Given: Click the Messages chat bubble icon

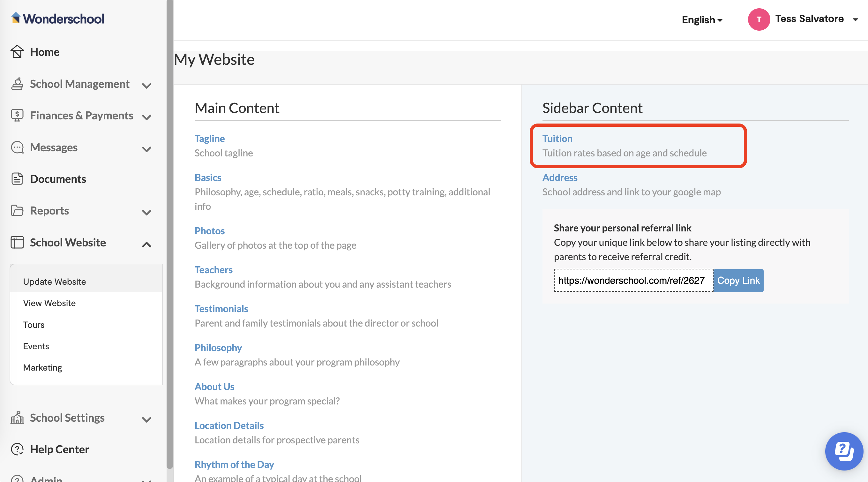Looking at the screenshot, I should 17,147.
